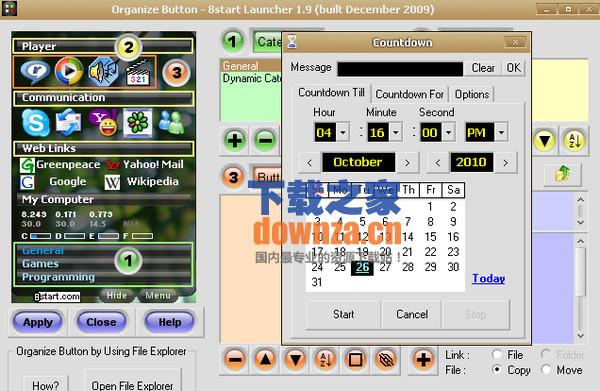Select the Copy file radio button
This screenshot has height=391, width=600.
point(497,370)
